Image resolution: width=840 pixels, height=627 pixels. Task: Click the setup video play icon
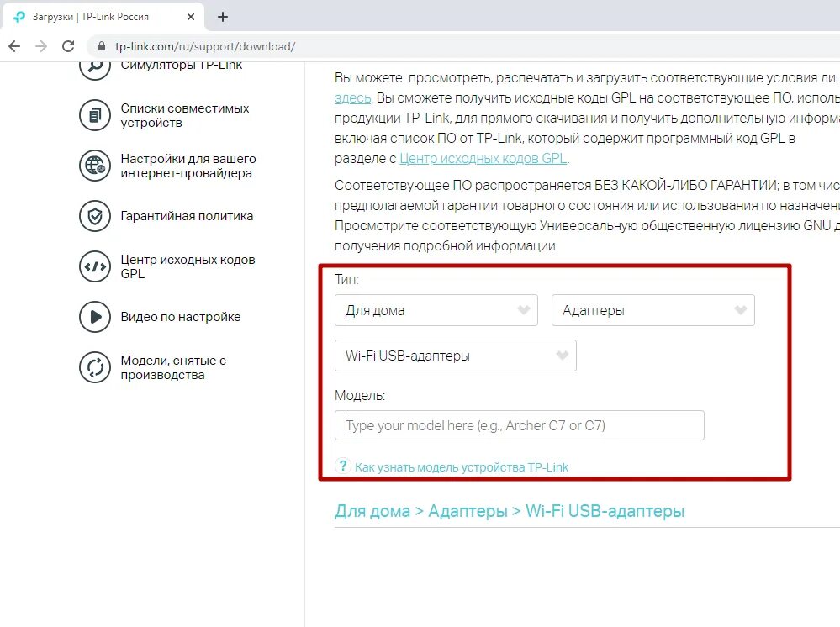click(95, 317)
